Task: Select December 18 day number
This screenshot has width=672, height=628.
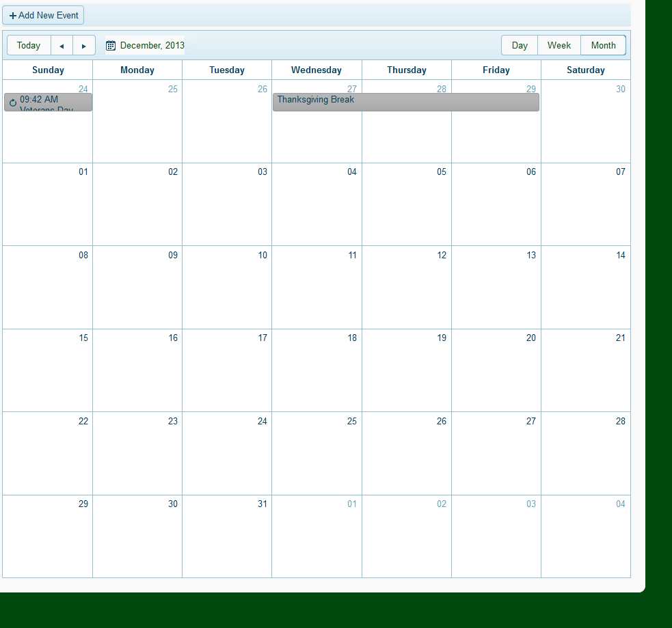Action: point(352,338)
